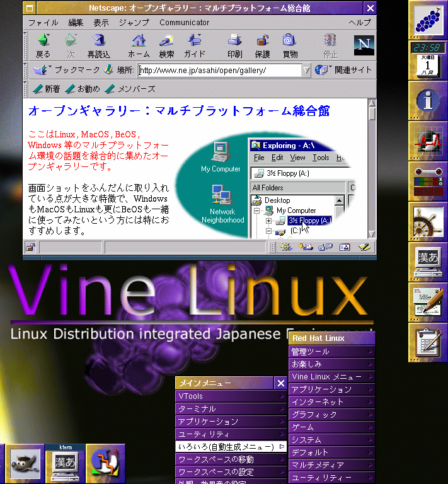
Task: Open マルチメディア submenu
Action: pos(331,465)
